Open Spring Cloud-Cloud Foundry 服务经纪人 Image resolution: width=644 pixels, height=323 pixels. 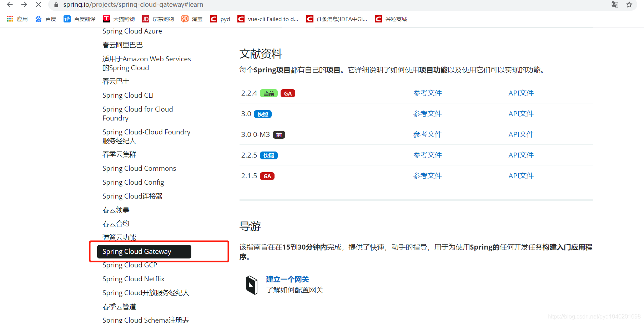[x=146, y=137]
